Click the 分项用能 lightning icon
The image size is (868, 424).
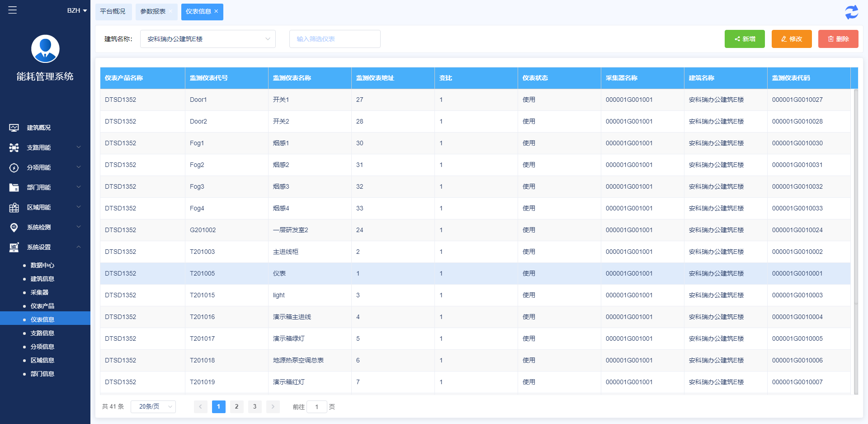tap(14, 167)
